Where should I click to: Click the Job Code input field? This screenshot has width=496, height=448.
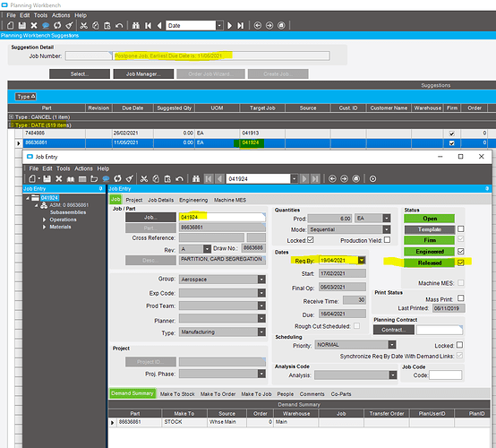tap(445, 375)
